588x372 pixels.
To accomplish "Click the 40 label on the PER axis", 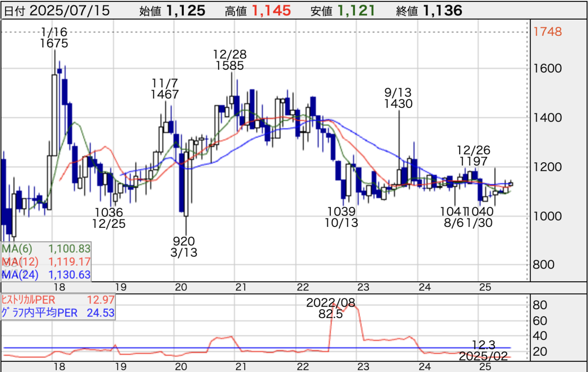I will tap(540, 336).
